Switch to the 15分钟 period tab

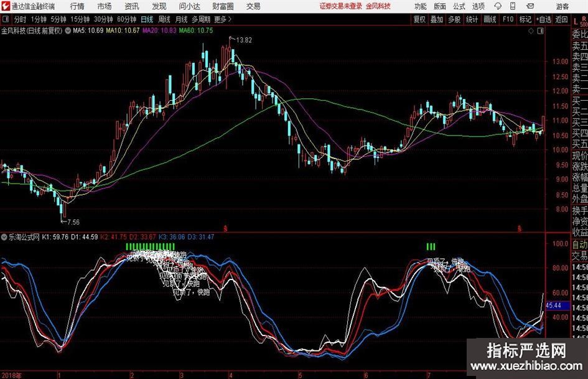pos(80,19)
